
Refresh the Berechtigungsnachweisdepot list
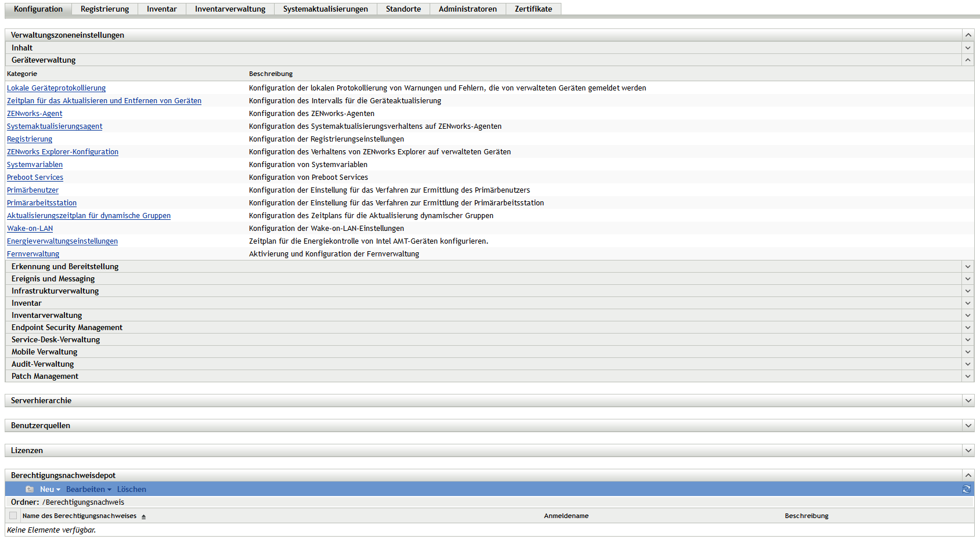[967, 489]
